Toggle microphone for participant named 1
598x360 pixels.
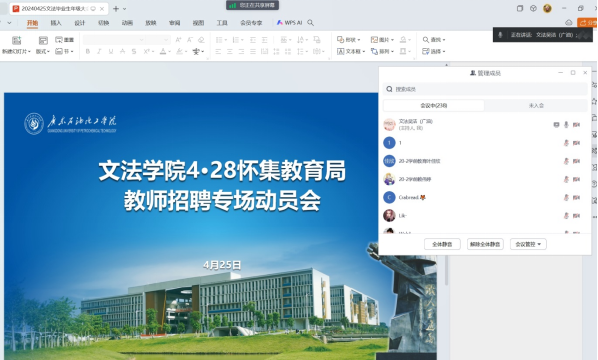[x=566, y=143]
